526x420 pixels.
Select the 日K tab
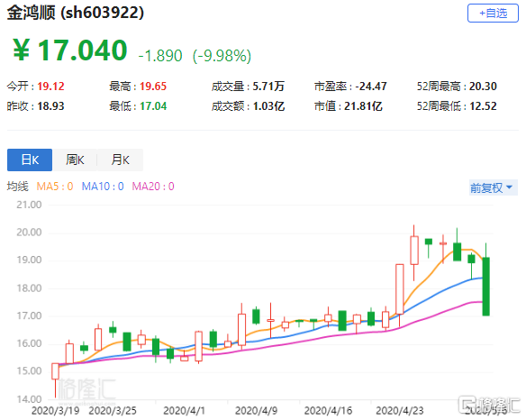[30, 160]
